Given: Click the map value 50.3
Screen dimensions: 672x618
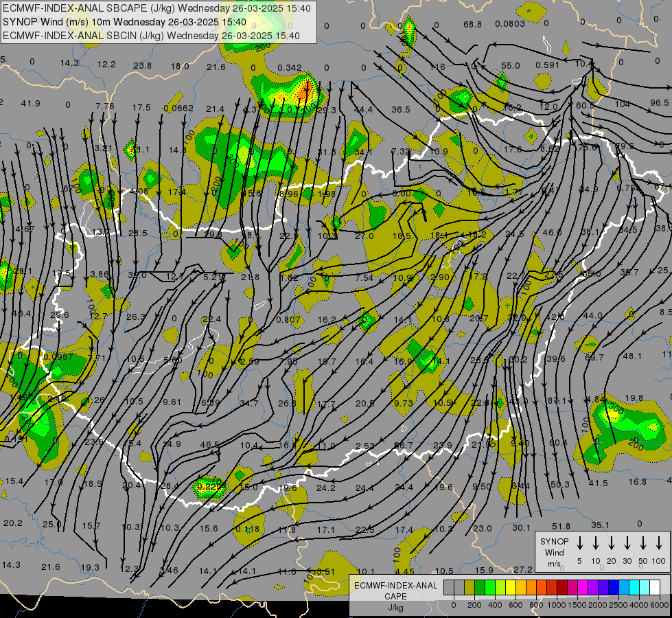Looking at the screenshot, I should click(x=559, y=485).
